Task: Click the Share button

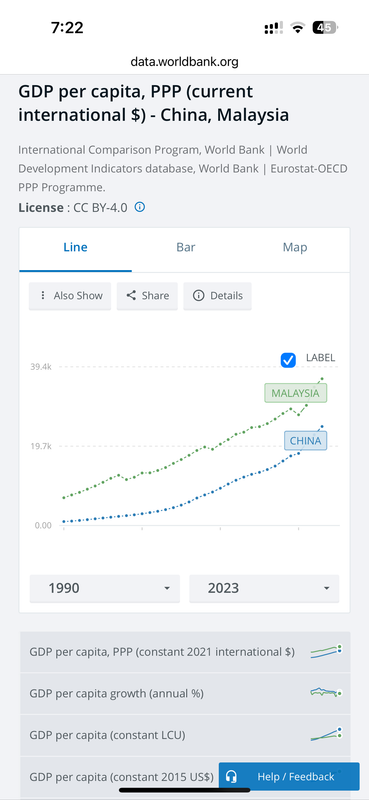Action: click(x=147, y=296)
